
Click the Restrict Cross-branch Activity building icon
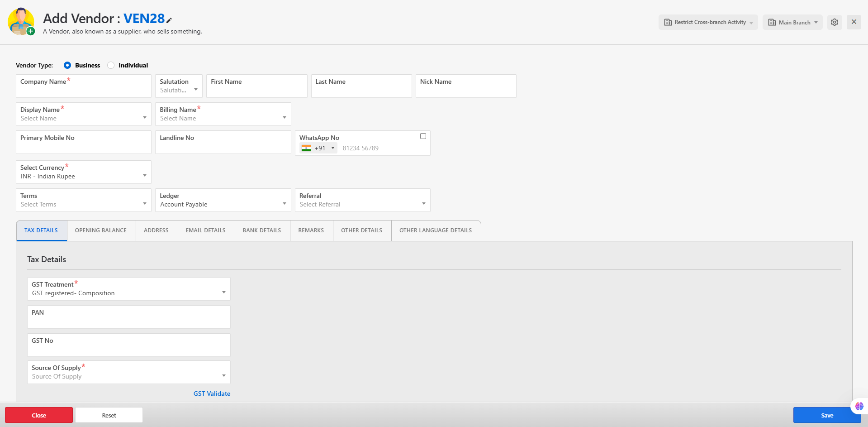(x=668, y=22)
